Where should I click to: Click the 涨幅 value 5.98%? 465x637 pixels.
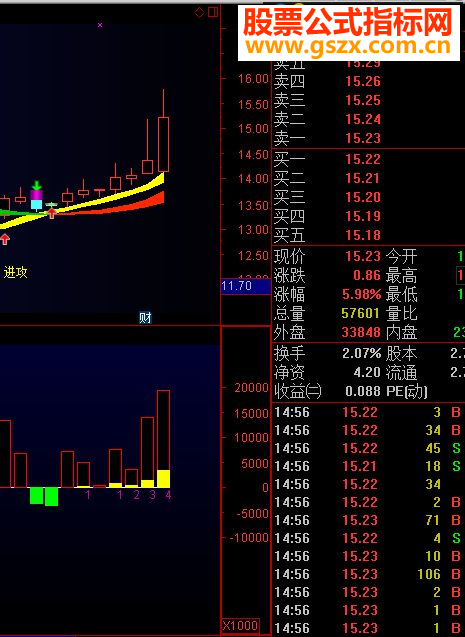point(361,294)
